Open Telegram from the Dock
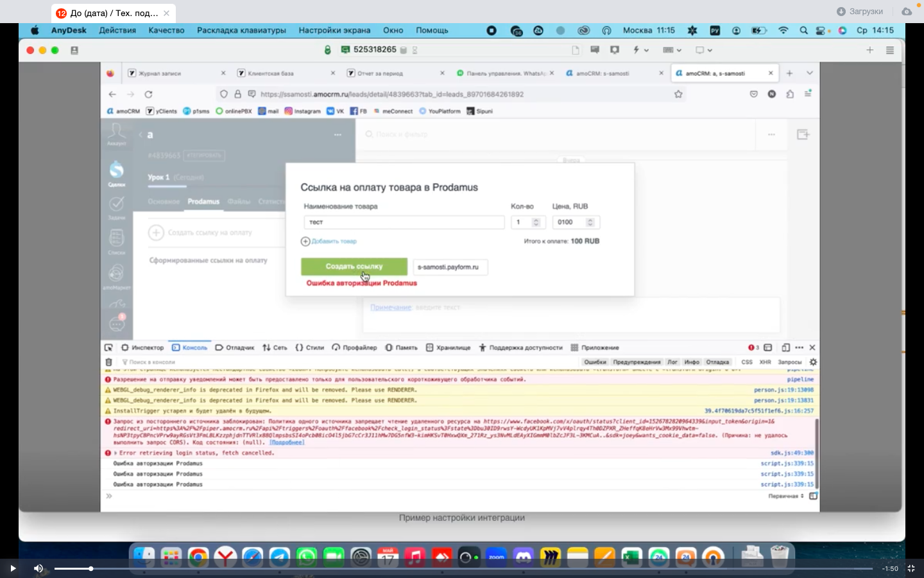The width and height of the screenshot is (924, 578). point(279,557)
